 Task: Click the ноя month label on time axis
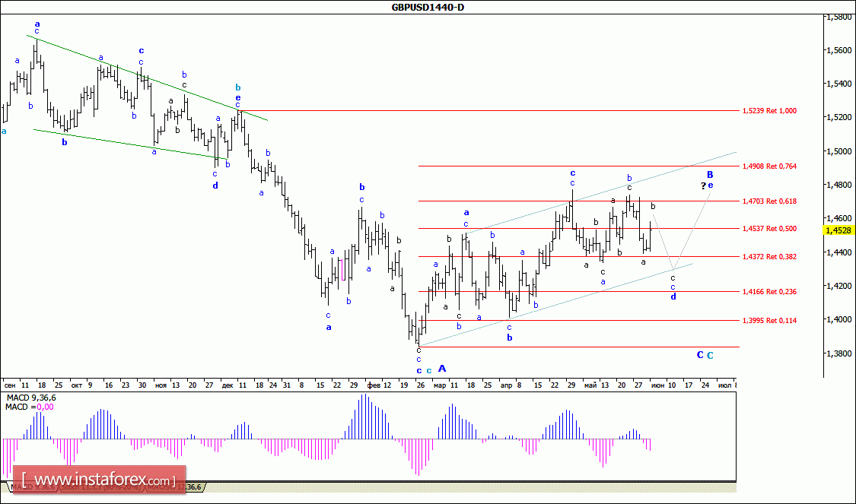[x=161, y=385]
